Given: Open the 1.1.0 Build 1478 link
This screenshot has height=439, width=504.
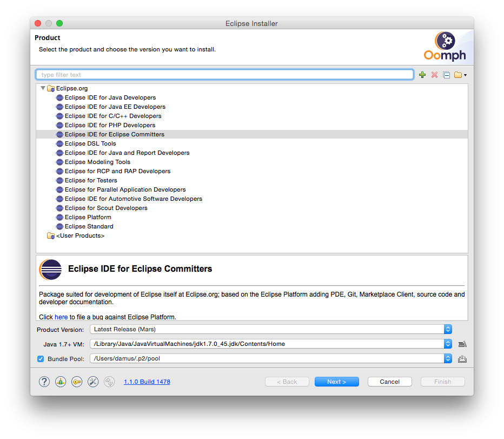Looking at the screenshot, I should point(147,382).
